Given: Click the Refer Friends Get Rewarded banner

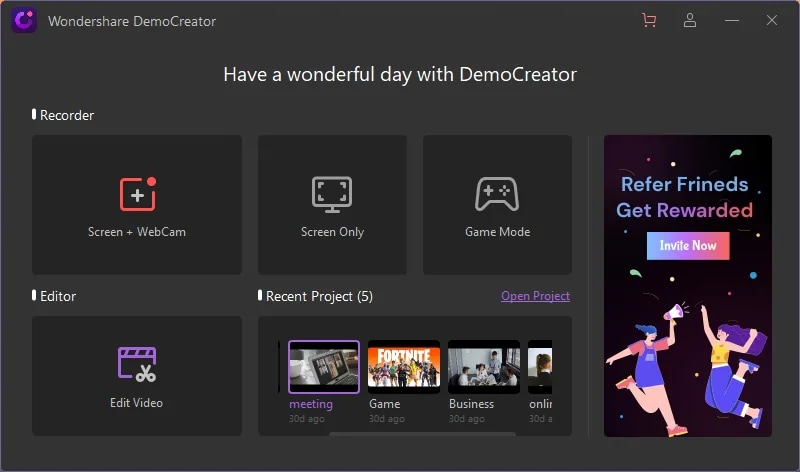Looking at the screenshot, I should [688, 286].
